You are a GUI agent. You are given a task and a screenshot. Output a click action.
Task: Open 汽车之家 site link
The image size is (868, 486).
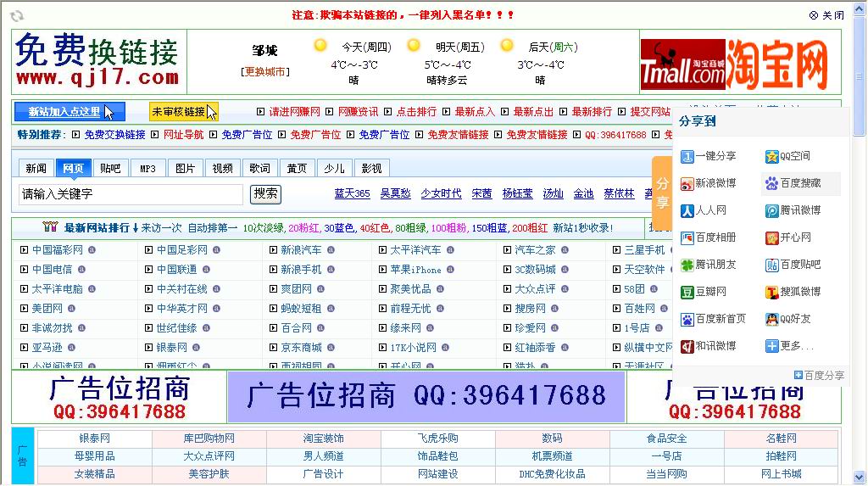[x=535, y=250]
